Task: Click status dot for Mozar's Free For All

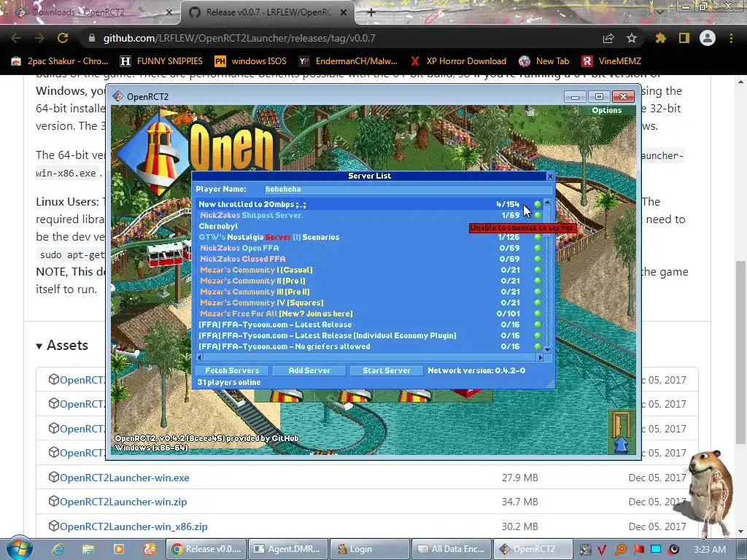Action: click(538, 314)
